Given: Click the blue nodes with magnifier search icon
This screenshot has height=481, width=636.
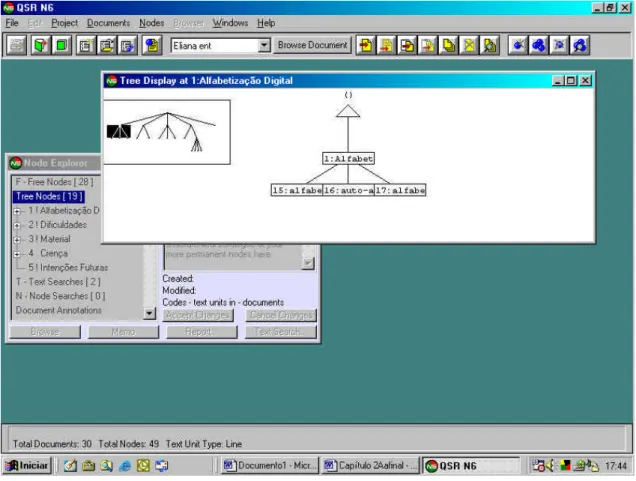Looking at the screenshot, I should 580,45.
